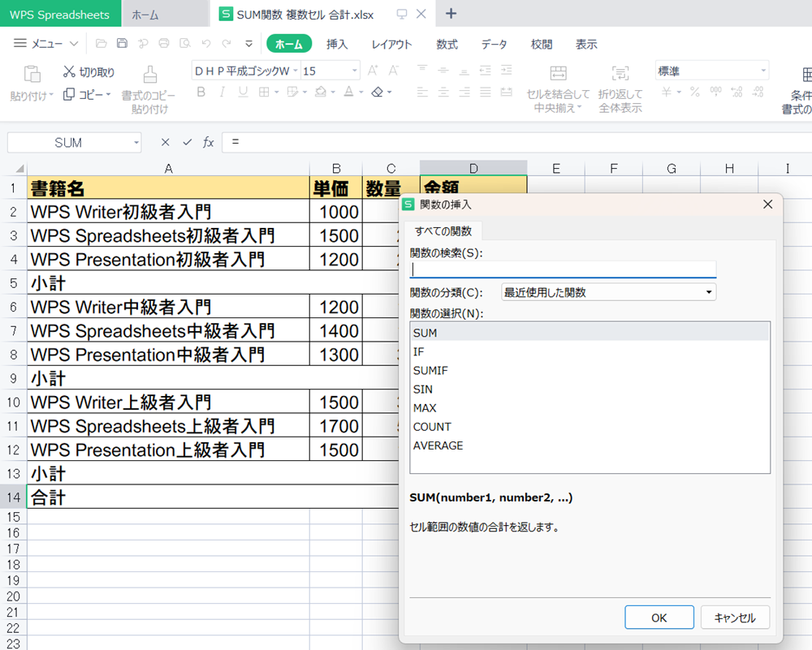812x650 pixels.
Task: Open the 標準 number format dropdown
Action: 763,71
